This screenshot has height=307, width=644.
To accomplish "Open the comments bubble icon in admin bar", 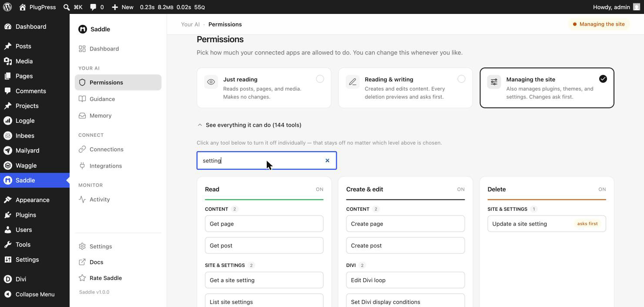I will point(93,7).
